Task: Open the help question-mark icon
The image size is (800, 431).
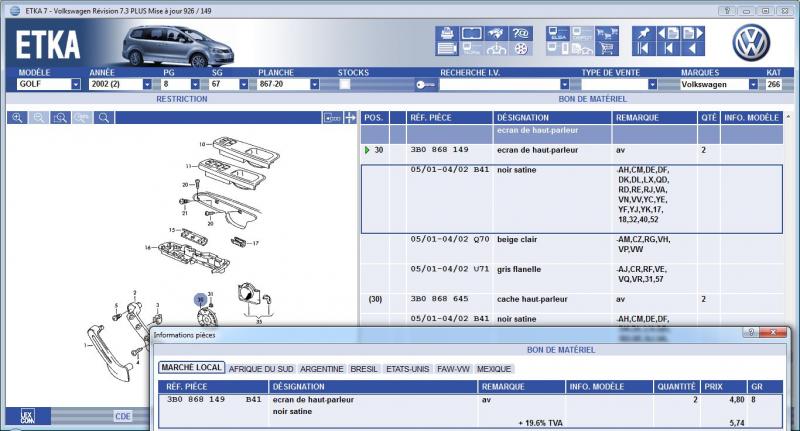Action: 520,34
